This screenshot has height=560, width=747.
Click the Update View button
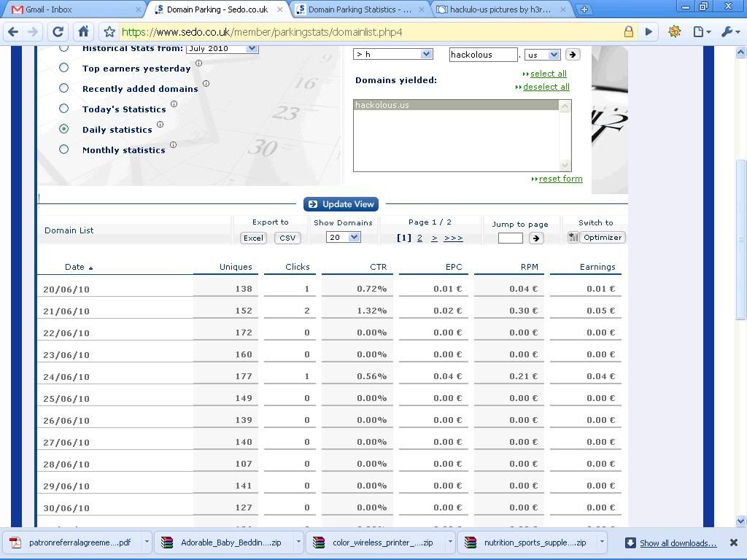[x=341, y=204]
